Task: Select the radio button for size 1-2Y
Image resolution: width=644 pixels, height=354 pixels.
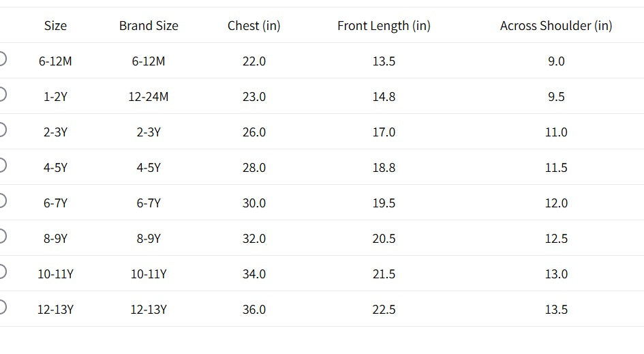Action: coord(1,94)
